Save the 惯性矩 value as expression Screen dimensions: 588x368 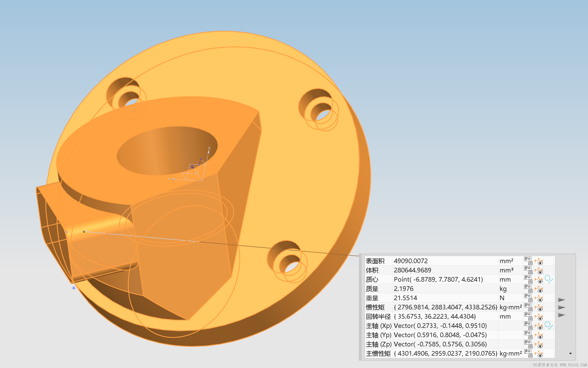pyautogui.click(x=528, y=307)
